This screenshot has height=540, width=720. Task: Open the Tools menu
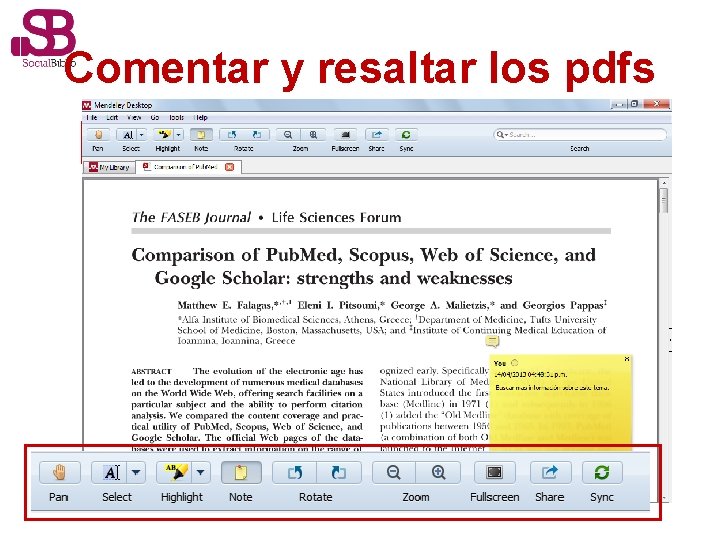176,118
